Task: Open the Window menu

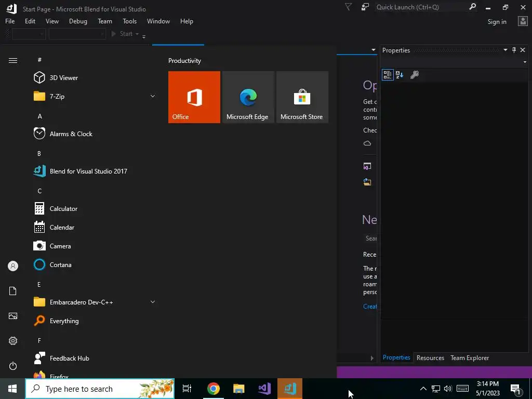Action: [158, 21]
